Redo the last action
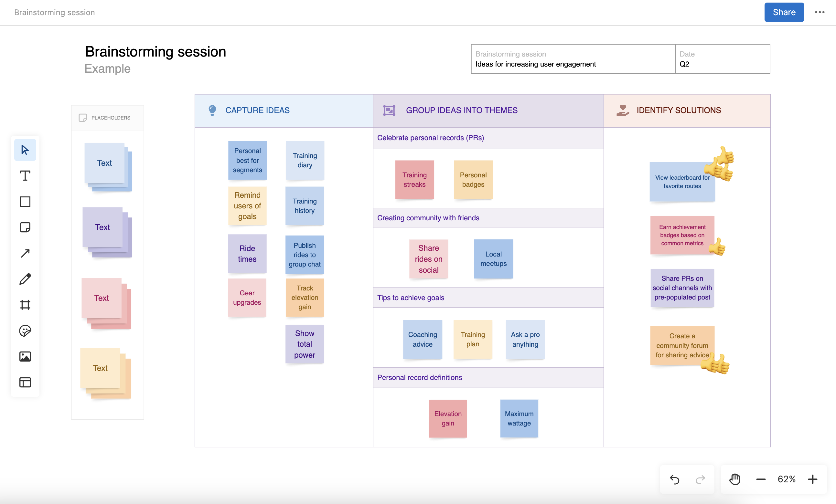 click(x=700, y=479)
